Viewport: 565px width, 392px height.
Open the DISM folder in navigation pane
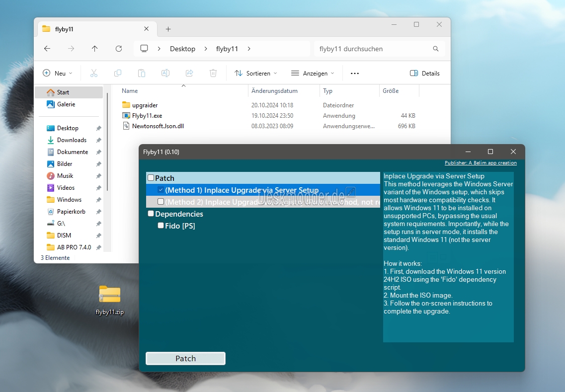pyautogui.click(x=59, y=235)
